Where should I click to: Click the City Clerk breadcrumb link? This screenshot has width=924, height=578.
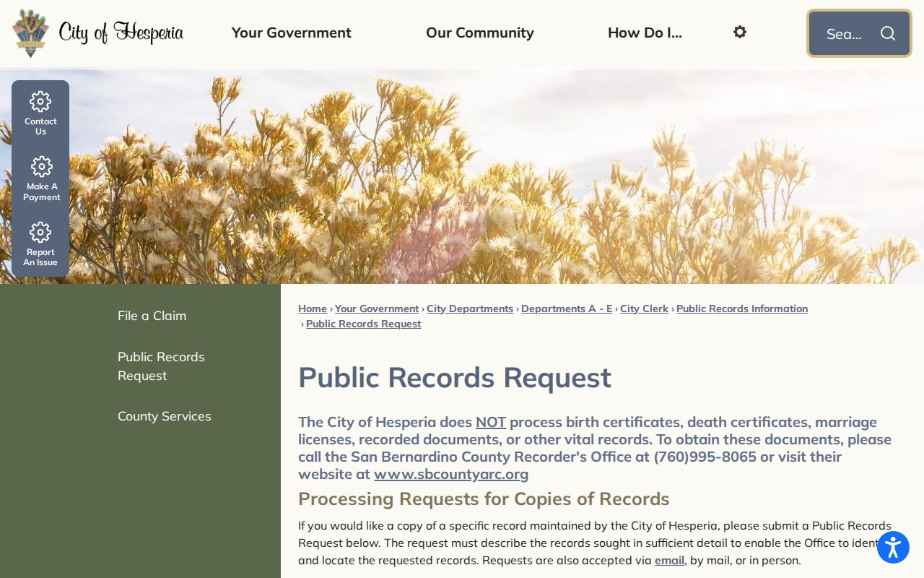pos(644,309)
